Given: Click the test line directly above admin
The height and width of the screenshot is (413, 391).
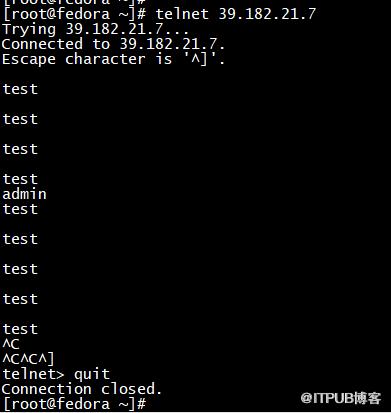Looking at the screenshot, I should tap(20, 179).
